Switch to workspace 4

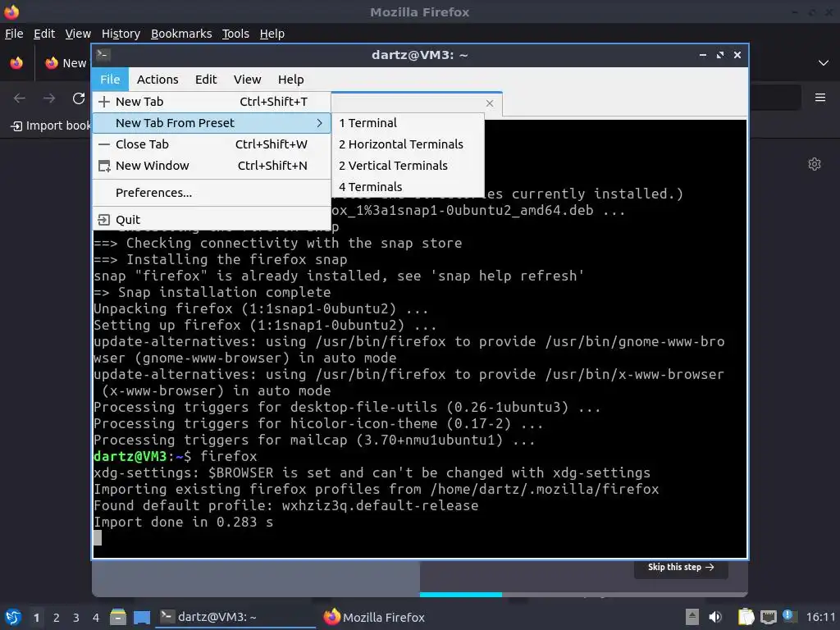tap(96, 618)
